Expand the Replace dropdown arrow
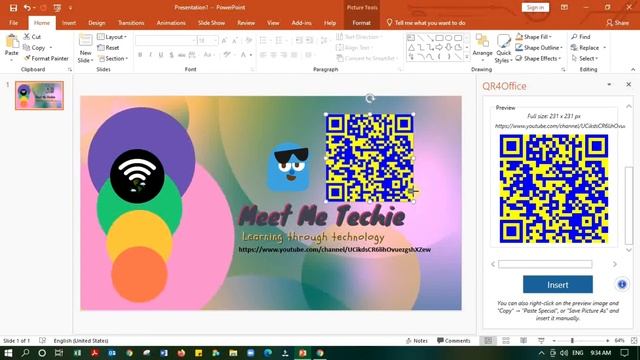The image size is (640, 360). [x=604, y=48]
